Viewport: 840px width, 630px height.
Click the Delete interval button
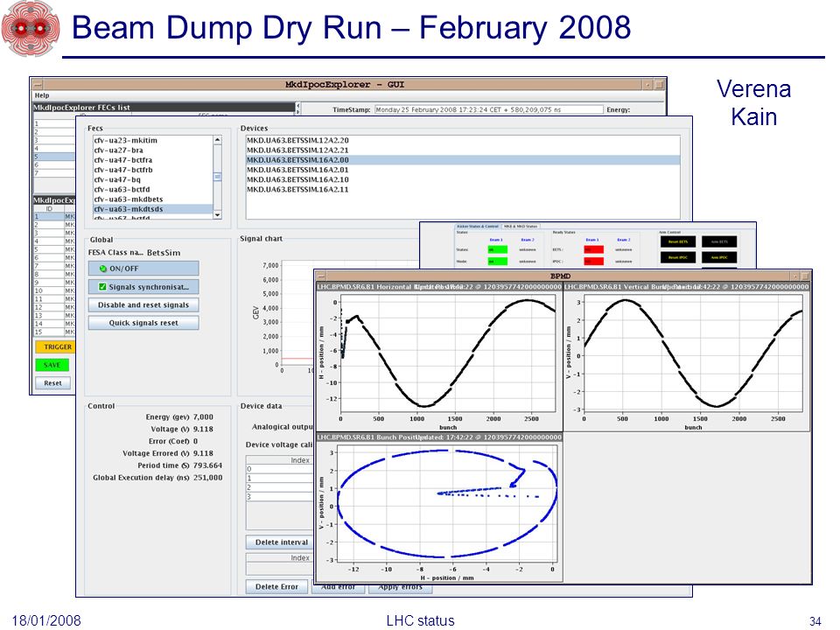coord(280,542)
